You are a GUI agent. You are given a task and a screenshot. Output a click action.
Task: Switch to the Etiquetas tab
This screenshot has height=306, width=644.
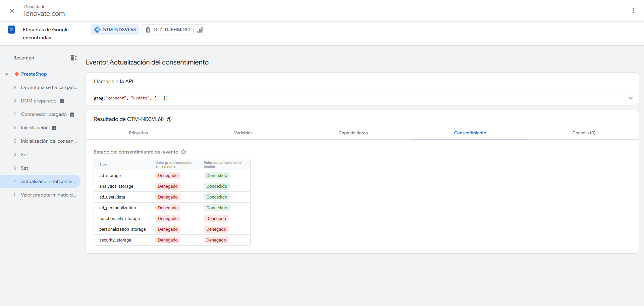point(138,133)
